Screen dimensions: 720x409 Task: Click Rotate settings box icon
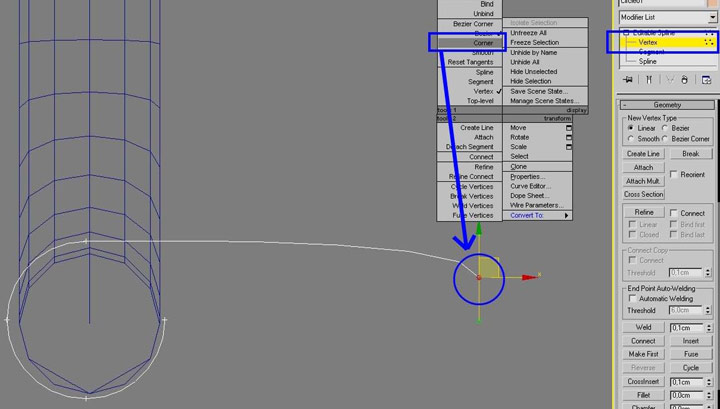(569, 137)
